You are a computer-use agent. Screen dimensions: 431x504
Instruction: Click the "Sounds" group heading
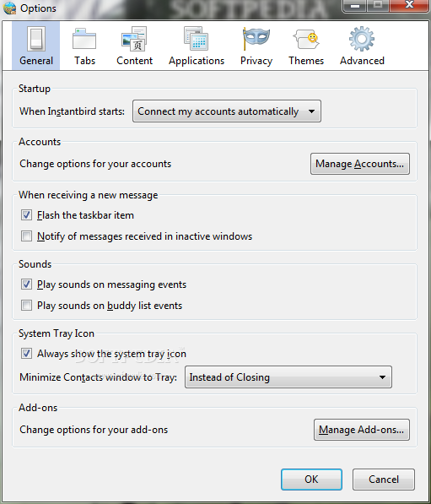(x=35, y=264)
